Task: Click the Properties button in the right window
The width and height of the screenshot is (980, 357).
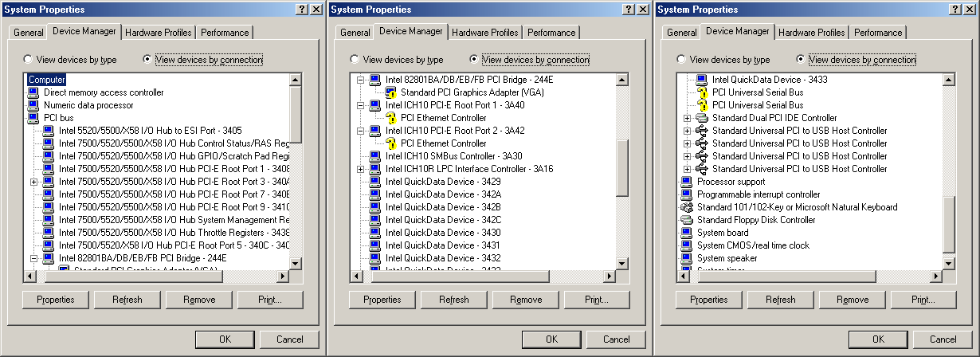Action: click(x=709, y=300)
